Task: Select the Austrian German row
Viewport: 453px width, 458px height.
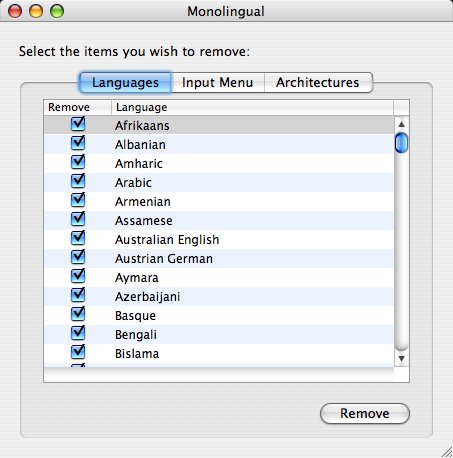Action: pos(219,258)
